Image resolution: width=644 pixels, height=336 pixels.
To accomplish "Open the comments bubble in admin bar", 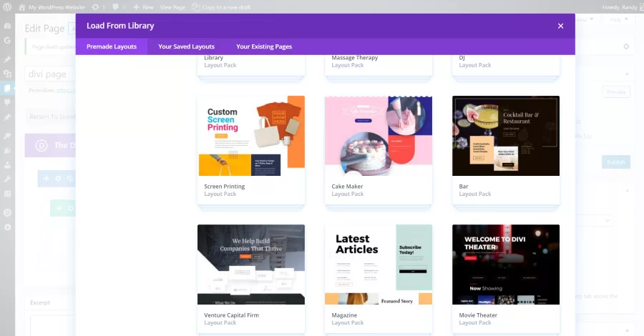I will click(115, 7).
